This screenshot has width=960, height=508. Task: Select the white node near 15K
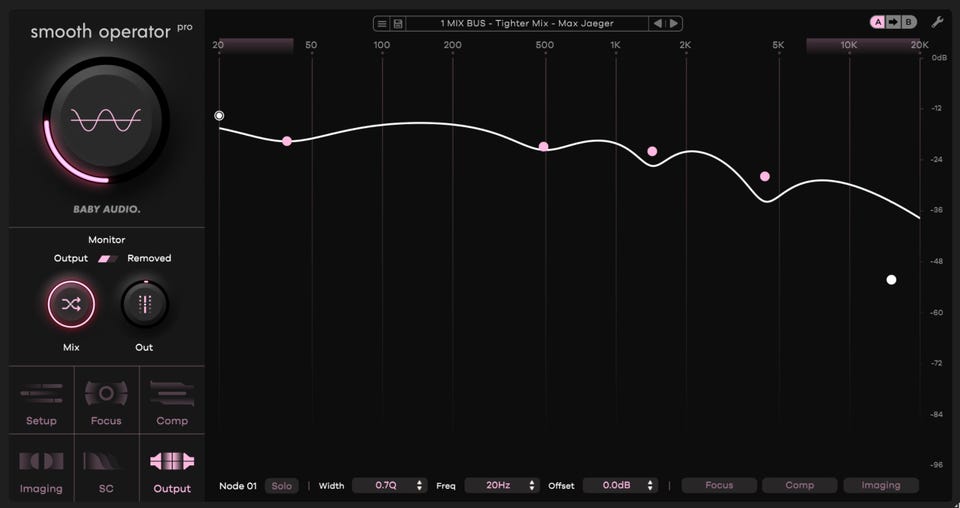click(x=891, y=280)
